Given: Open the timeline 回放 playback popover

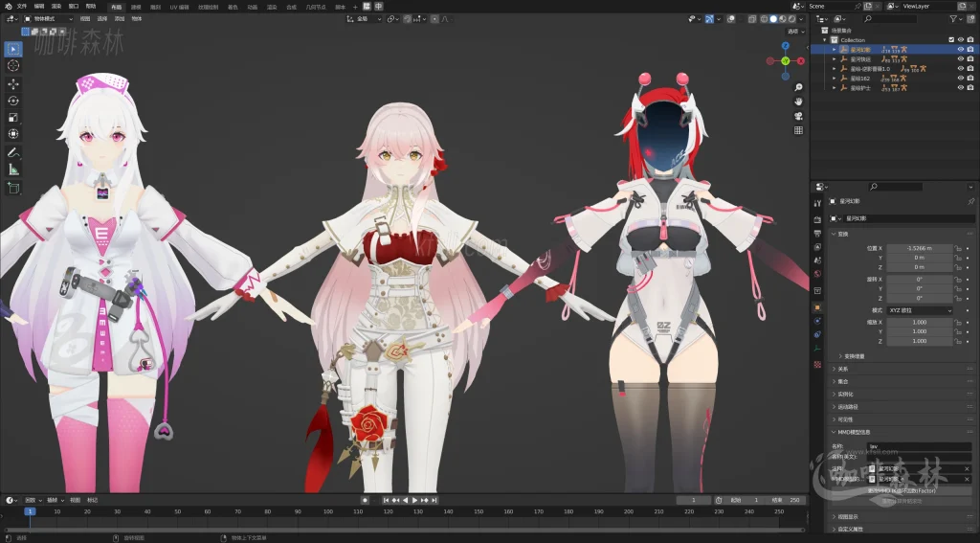Looking at the screenshot, I should click(32, 501).
